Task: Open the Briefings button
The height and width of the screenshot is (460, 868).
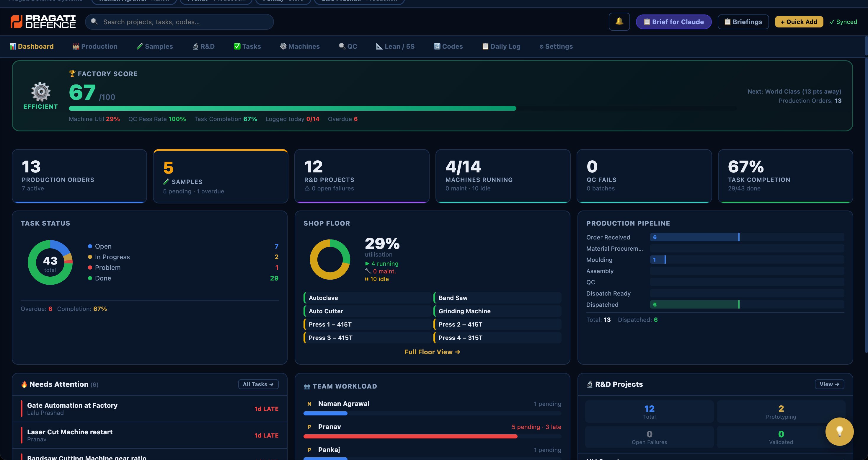Action: [x=743, y=22]
